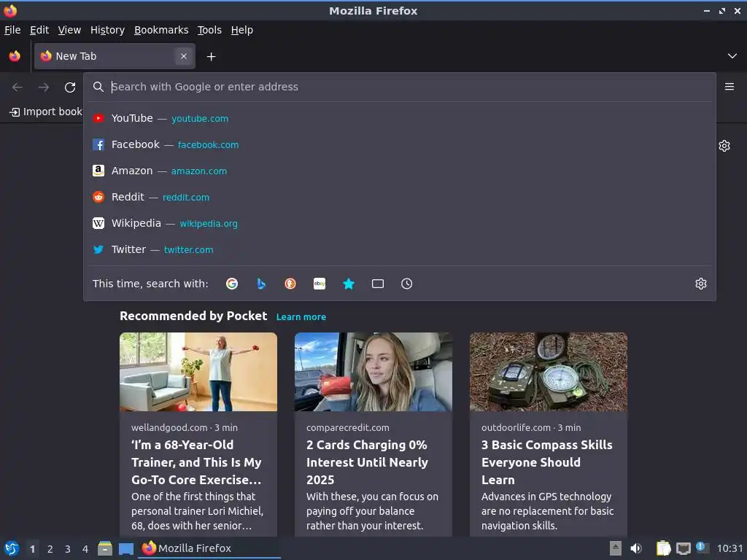This screenshot has height=560, width=747.
Task: Click '2 Cards Charging 0% Interest' headline
Action: click(368, 462)
